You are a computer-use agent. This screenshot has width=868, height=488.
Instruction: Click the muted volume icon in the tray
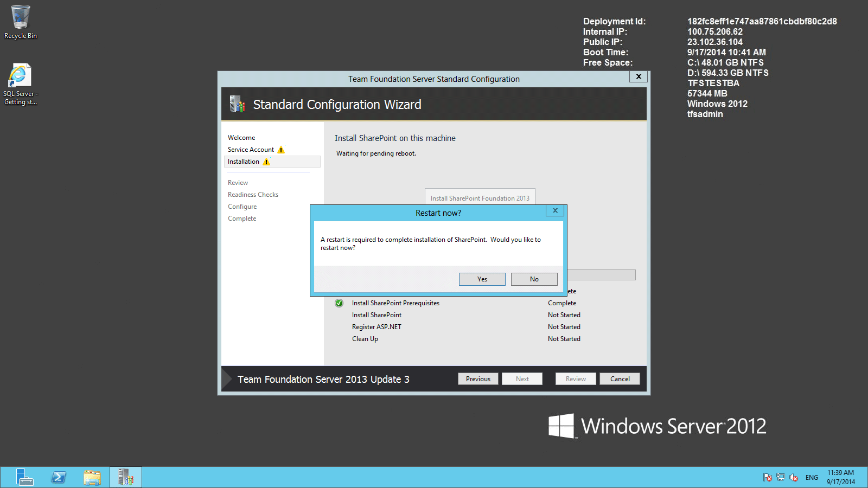tap(794, 477)
